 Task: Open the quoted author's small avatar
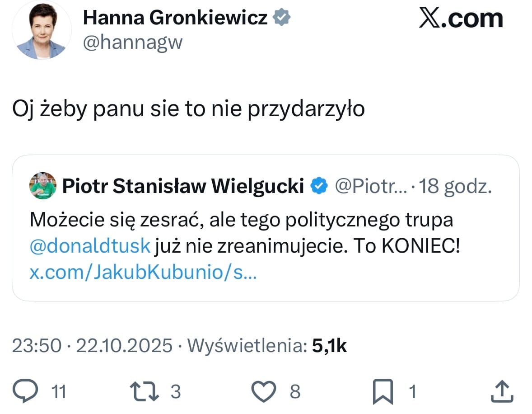coord(42,186)
